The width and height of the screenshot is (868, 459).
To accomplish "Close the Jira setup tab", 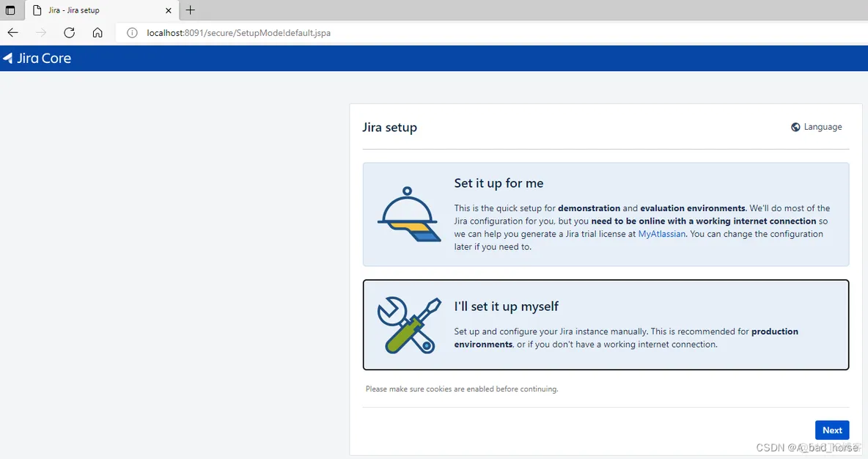I will tap(169, 10).
